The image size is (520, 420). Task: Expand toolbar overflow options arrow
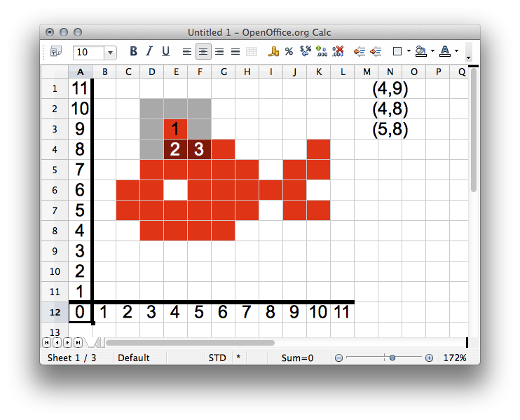469,57
